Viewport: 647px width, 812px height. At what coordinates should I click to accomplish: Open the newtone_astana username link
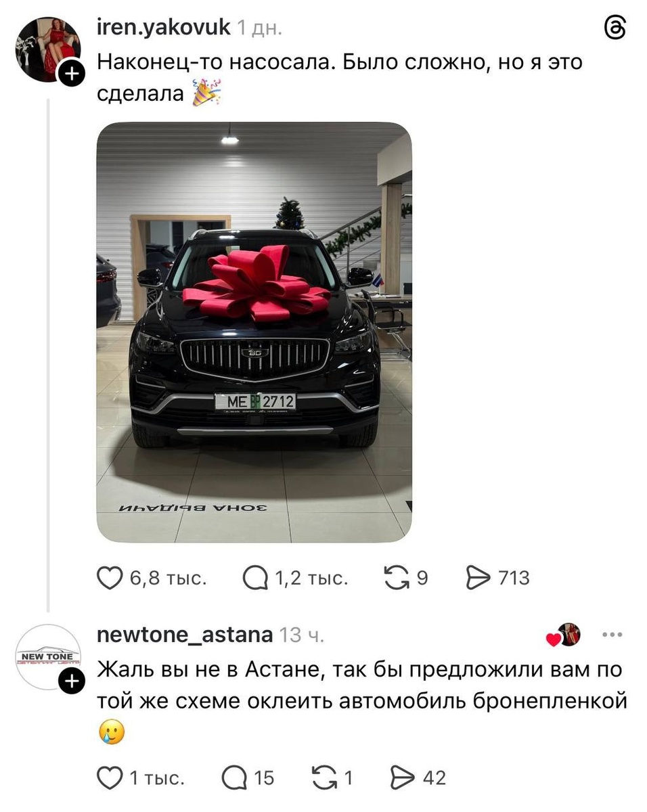coord(185,635)
